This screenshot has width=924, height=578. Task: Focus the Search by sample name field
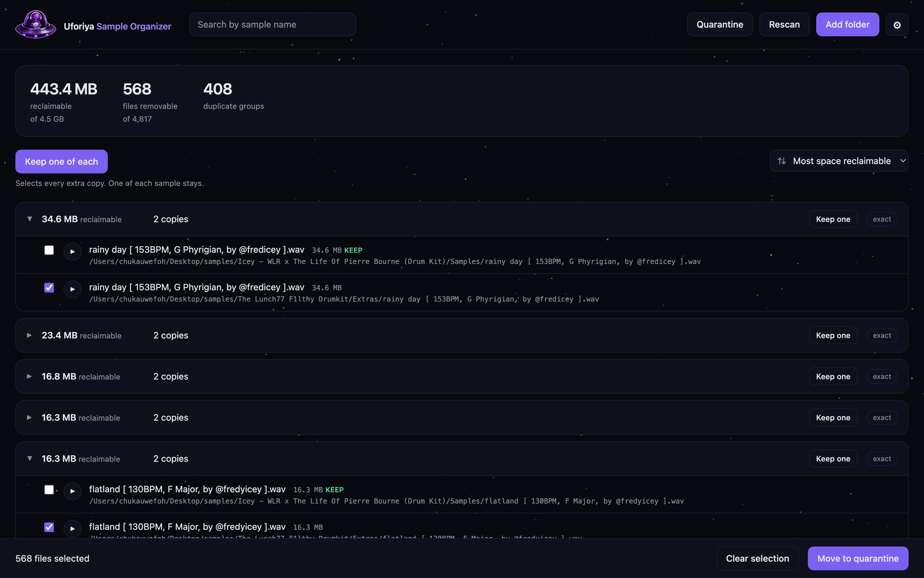click(x=273, y=24)
